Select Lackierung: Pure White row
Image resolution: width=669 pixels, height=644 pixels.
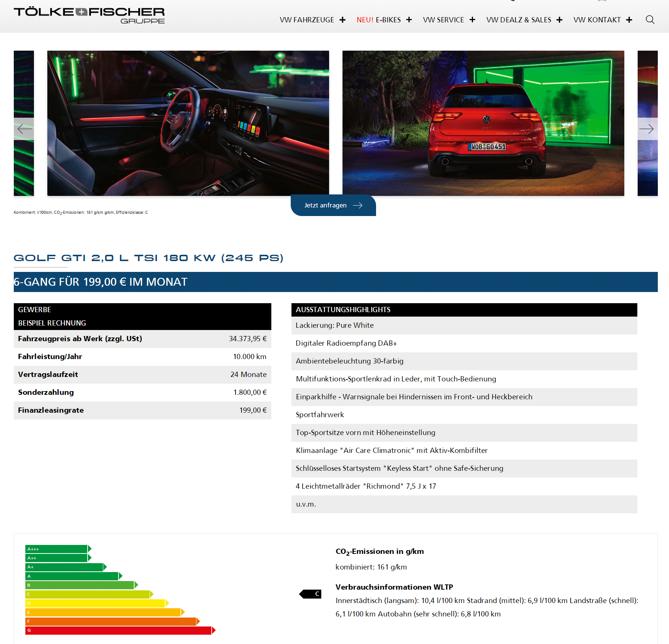tap(464, 326)
